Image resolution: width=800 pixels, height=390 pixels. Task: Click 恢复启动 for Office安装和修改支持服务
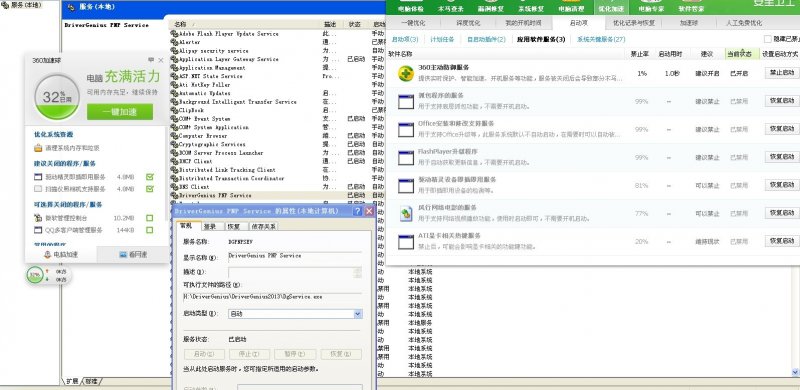pyautogui.click(x=782, y=129)
